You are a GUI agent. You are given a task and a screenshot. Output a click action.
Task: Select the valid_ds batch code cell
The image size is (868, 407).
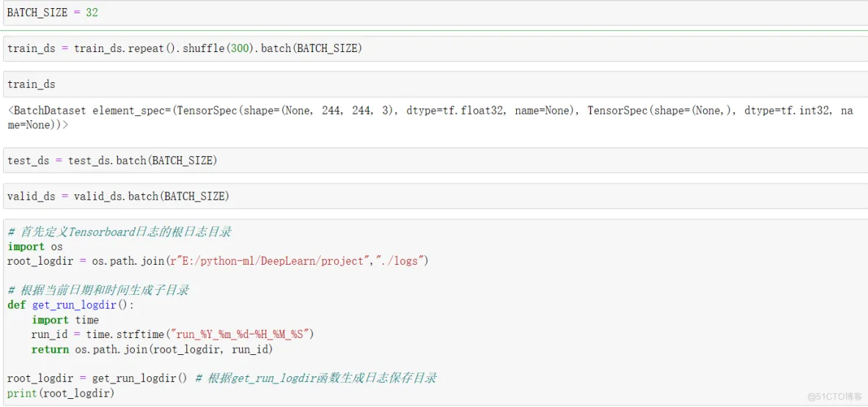(x=435, y=196)
